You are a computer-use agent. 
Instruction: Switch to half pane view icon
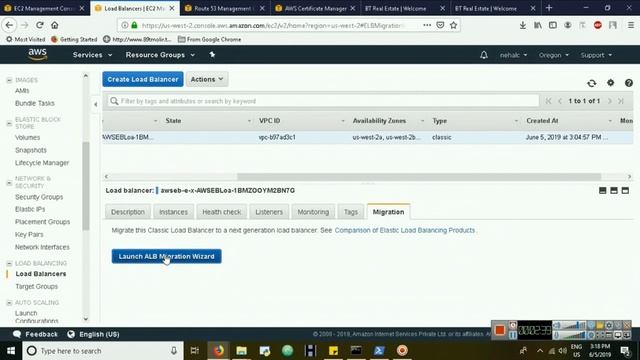click(x=613, y=191)
